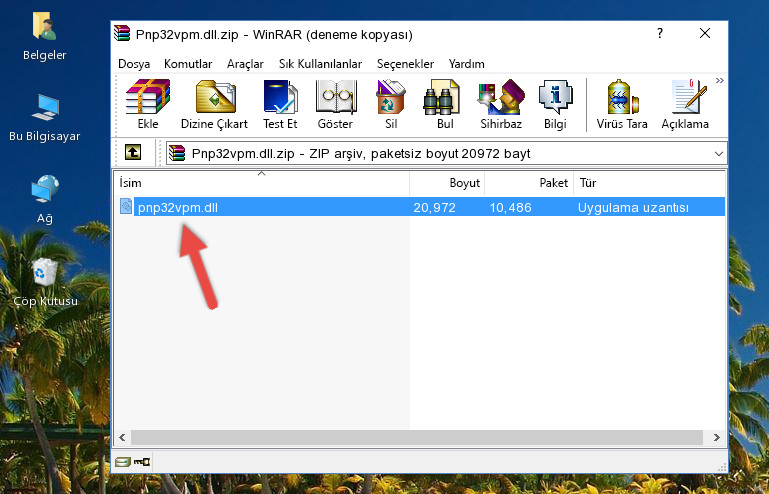The image size is (769, 494).
Task: Click the 10,486 packed size value
Action: [x=510, y=208]
